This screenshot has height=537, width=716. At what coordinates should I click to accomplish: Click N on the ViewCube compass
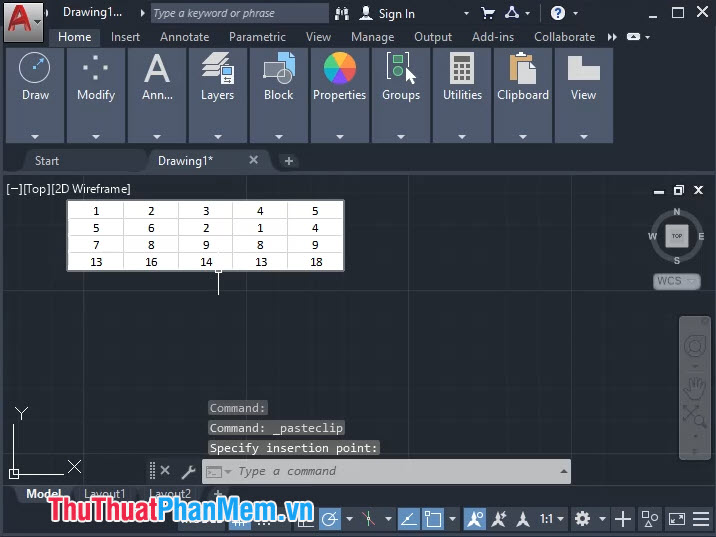pos(677,212)
